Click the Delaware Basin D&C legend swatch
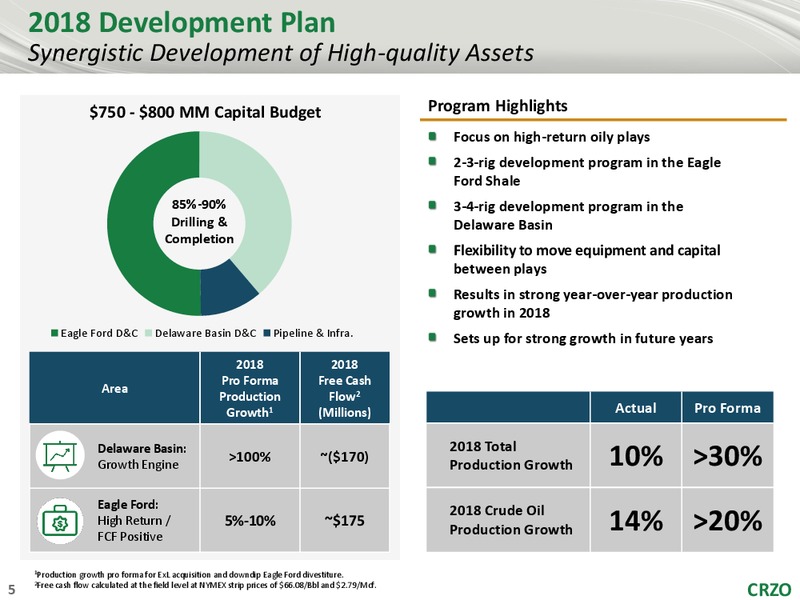 pos(149,334)
